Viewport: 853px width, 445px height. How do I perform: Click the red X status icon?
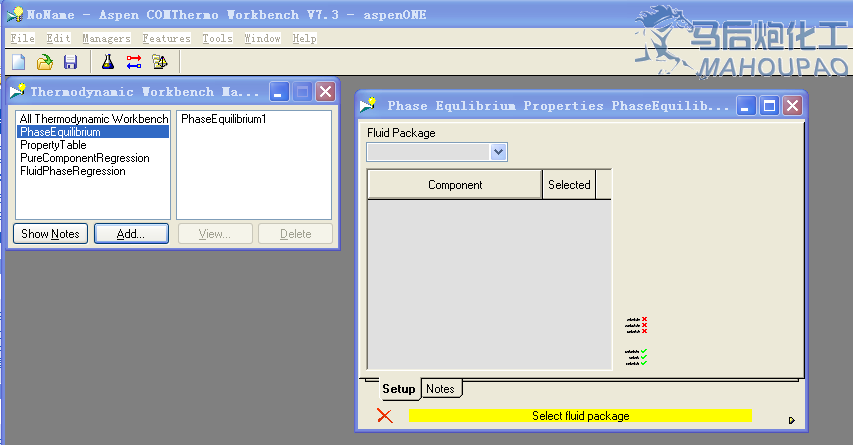click(385, 416)
